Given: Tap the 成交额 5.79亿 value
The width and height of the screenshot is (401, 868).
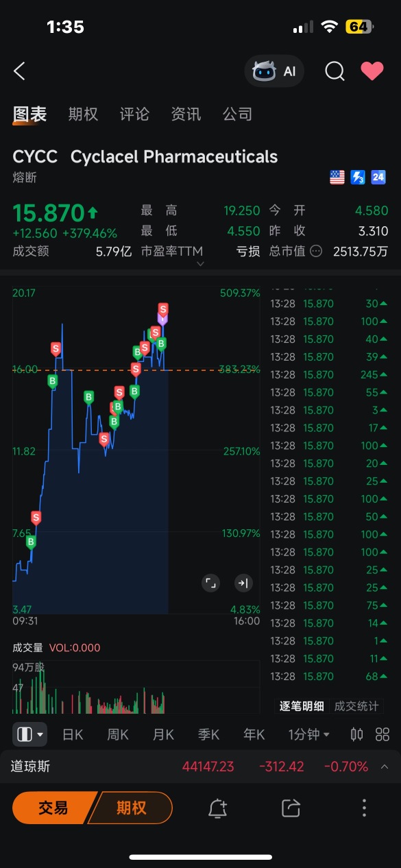Looking at the screenshot, I should (113, 251).
